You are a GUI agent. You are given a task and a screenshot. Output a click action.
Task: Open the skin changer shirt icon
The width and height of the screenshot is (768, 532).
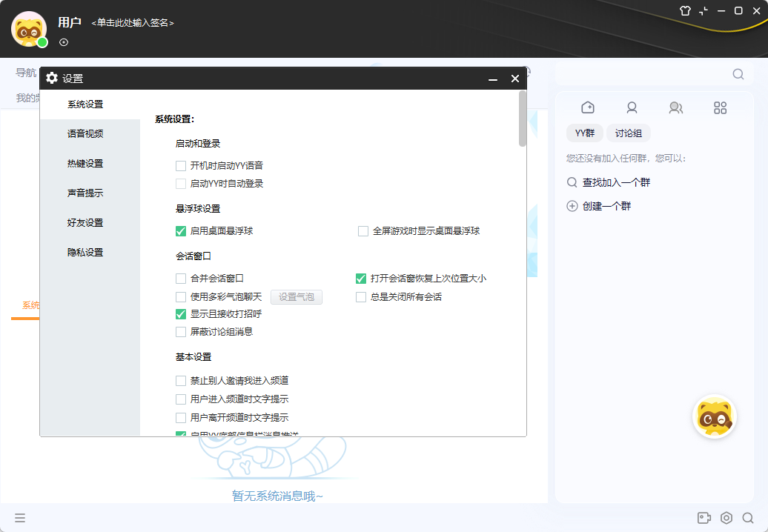coord(685,11)
